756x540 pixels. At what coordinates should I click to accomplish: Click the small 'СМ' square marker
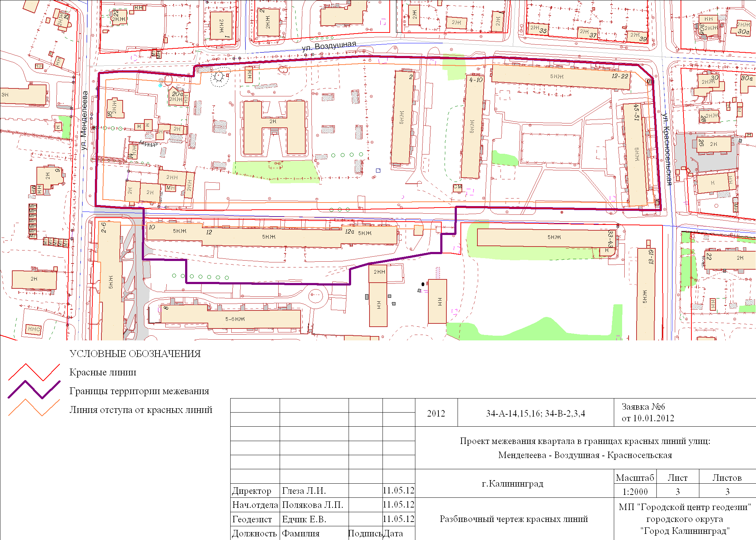click(x=458, y=187)
